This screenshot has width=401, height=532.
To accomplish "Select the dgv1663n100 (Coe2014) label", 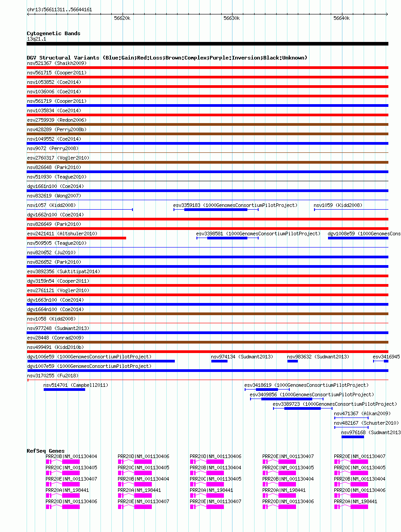I will click(55, 300).
